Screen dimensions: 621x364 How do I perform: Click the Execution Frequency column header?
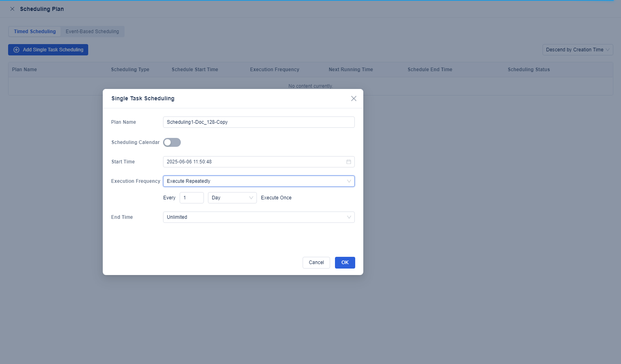(x=275, y=70)
